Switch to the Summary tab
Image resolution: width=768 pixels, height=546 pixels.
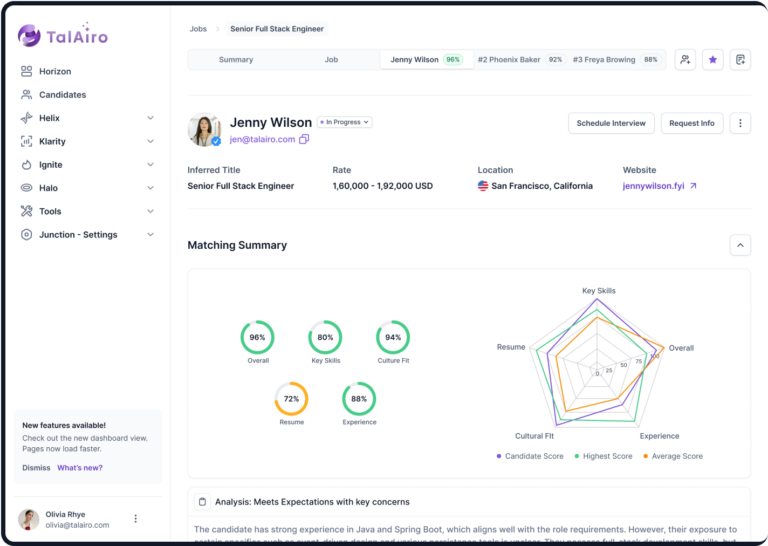click(236, 60)
